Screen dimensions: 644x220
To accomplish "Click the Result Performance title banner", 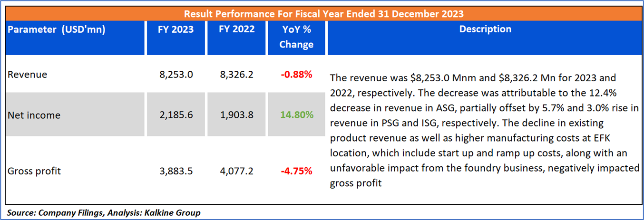I will 323,13.
